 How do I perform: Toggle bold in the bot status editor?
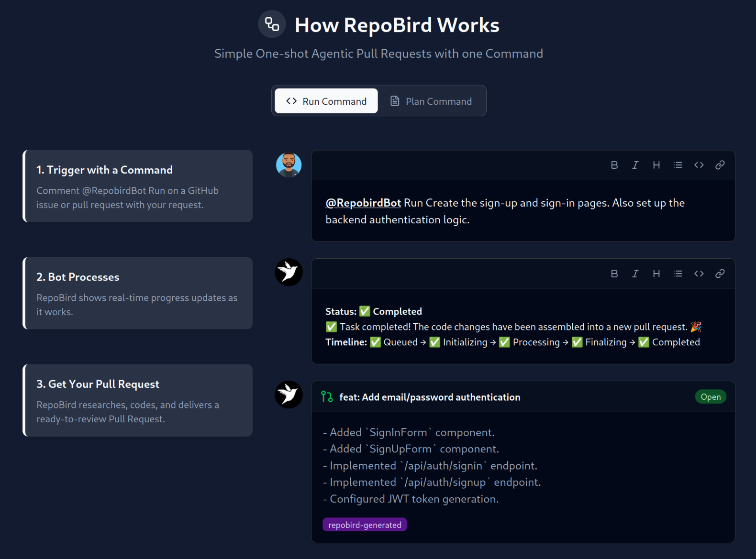pyautogui.click(x=614, y=274)
